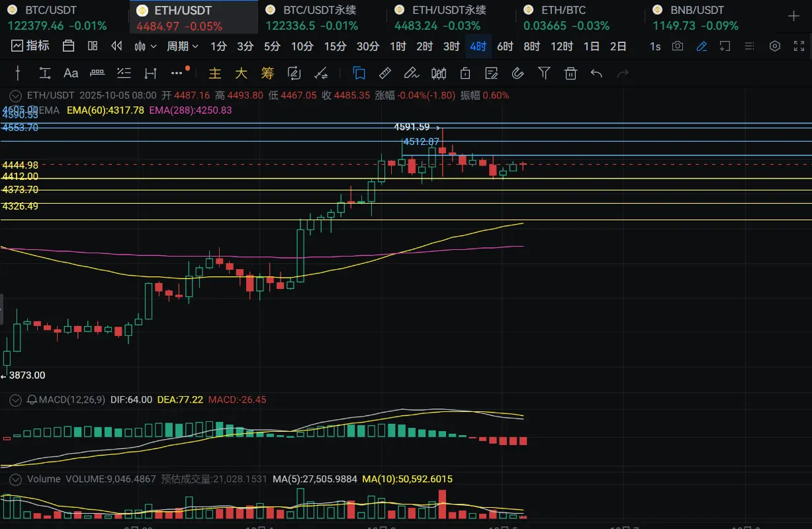
Task: Click the edit note icon
Action: pyautogui.click(x=491, y=73)
